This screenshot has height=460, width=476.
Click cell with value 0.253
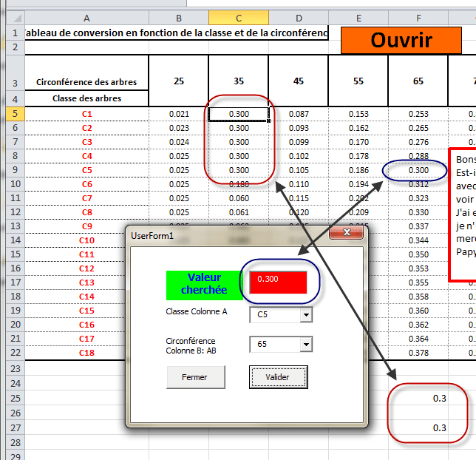(x=418, y=114)
